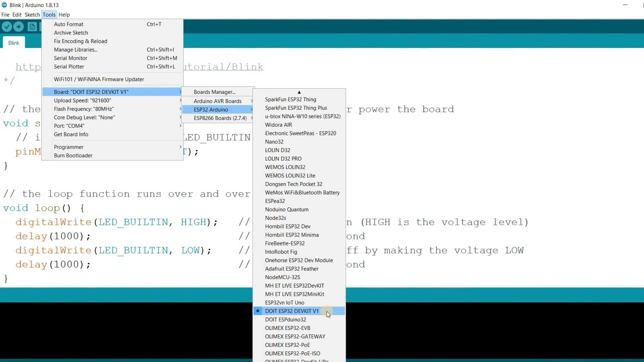The image size is (644, 362).
Task: Click the Verify/Compile icon
Action: coord(7,27)
